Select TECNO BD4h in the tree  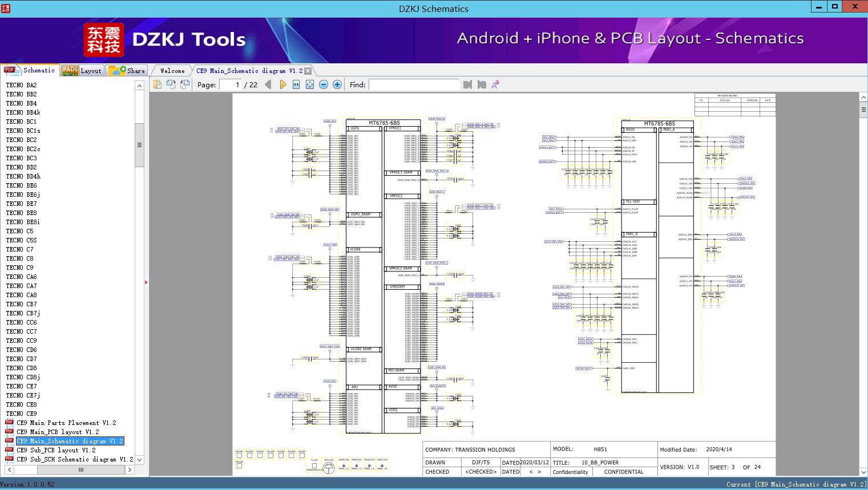[x=23, y=176]
